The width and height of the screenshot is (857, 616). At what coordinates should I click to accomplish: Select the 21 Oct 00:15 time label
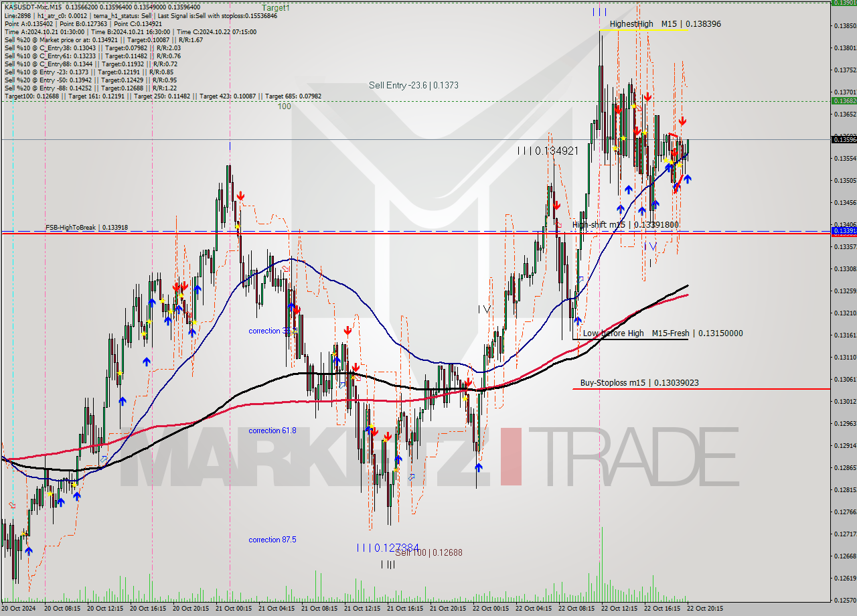click(233, 609)
